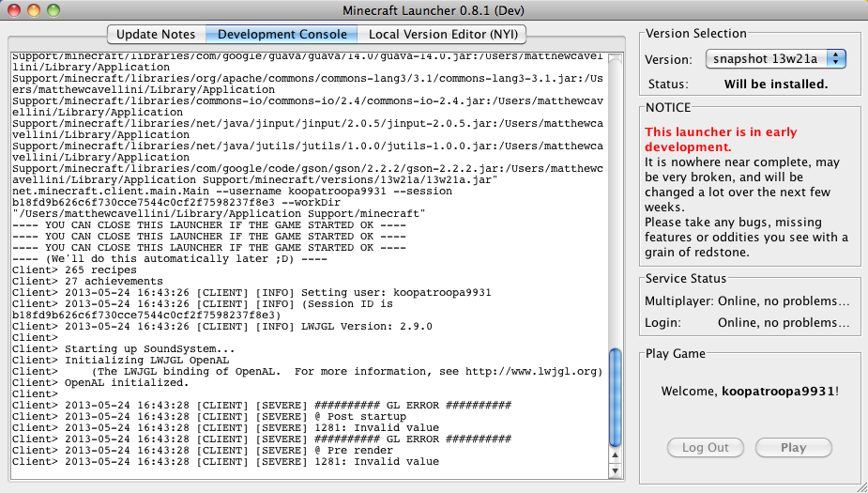868x493 pixels.
Task: Click the 'Version:' label
Action: (668, 59)
